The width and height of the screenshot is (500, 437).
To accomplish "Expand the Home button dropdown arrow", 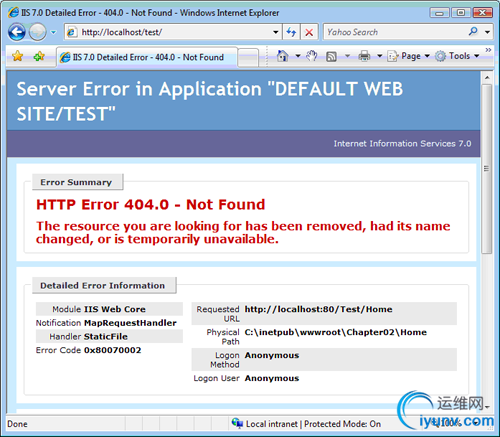I will pos(298,56).
